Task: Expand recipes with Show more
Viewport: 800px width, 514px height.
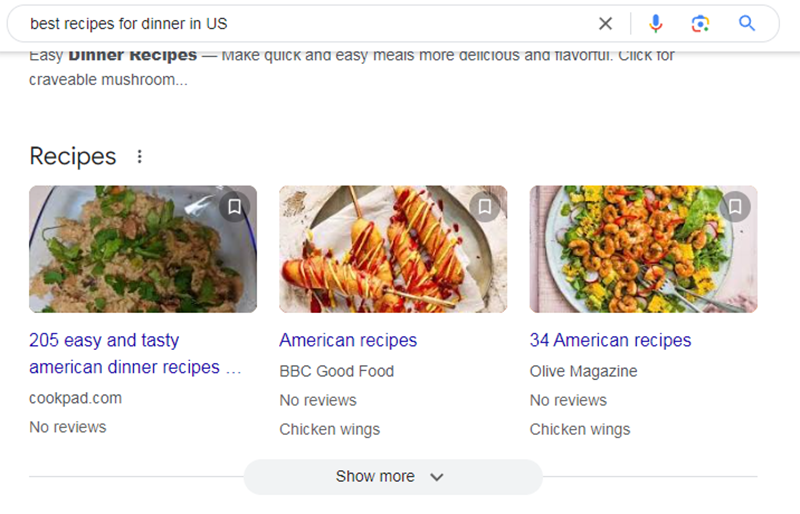Action: click(392, 477)
